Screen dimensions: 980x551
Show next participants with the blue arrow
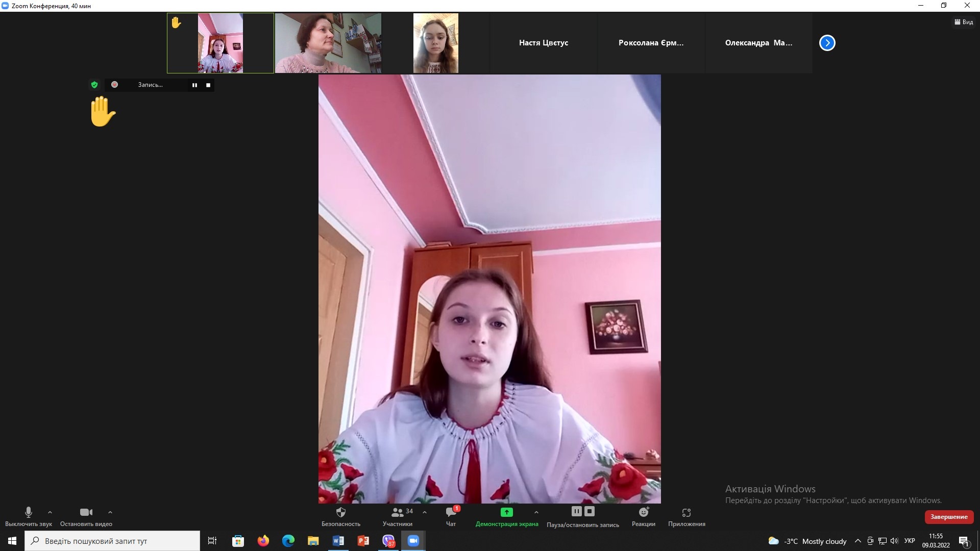click(x=827, y=43)
